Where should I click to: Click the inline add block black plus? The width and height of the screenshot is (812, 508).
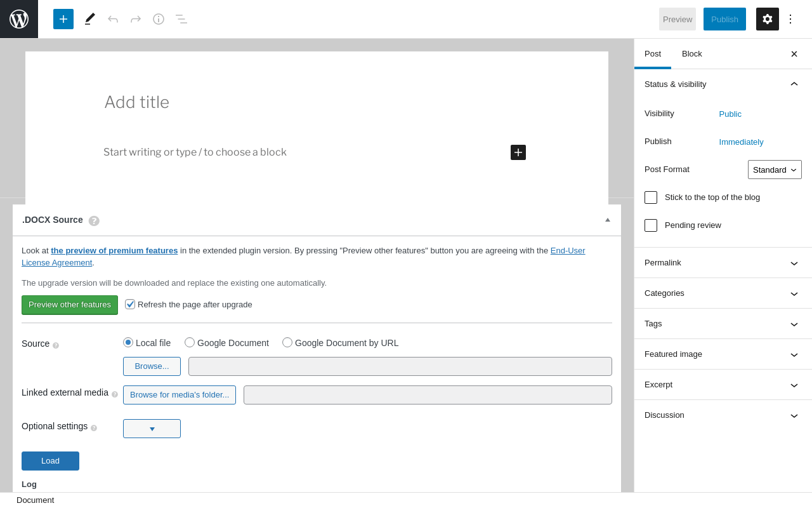click(x=518, y=152)
